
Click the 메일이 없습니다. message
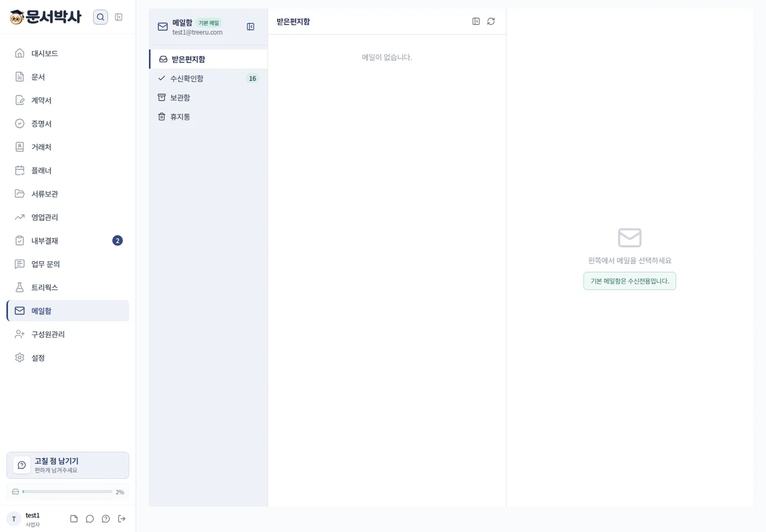(387, 57)
